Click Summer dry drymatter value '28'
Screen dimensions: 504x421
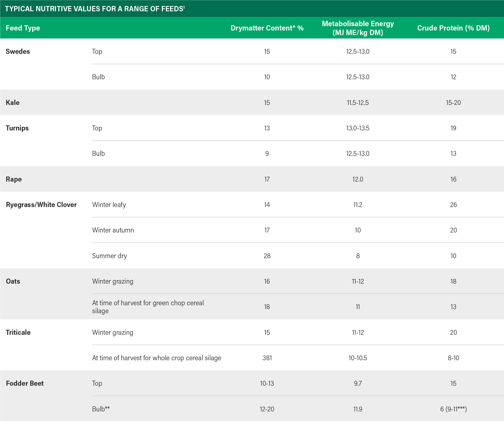(x=267, y=256)
